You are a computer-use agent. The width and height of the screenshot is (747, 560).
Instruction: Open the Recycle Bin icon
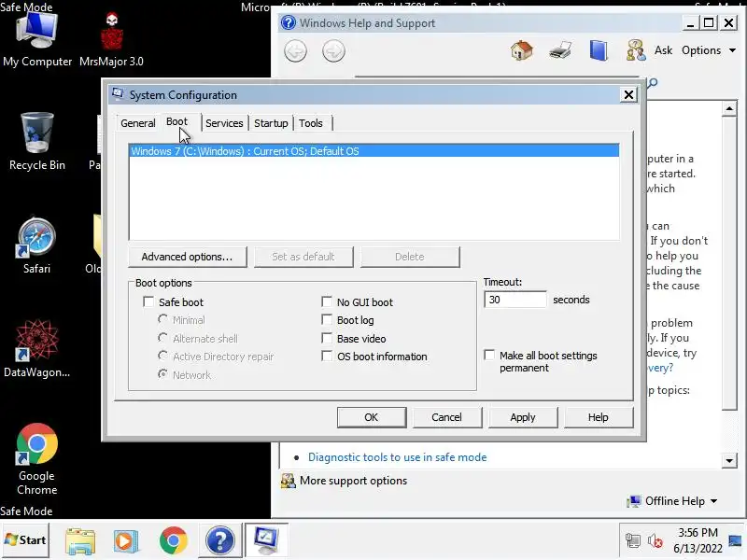click(x=37, y=141)
